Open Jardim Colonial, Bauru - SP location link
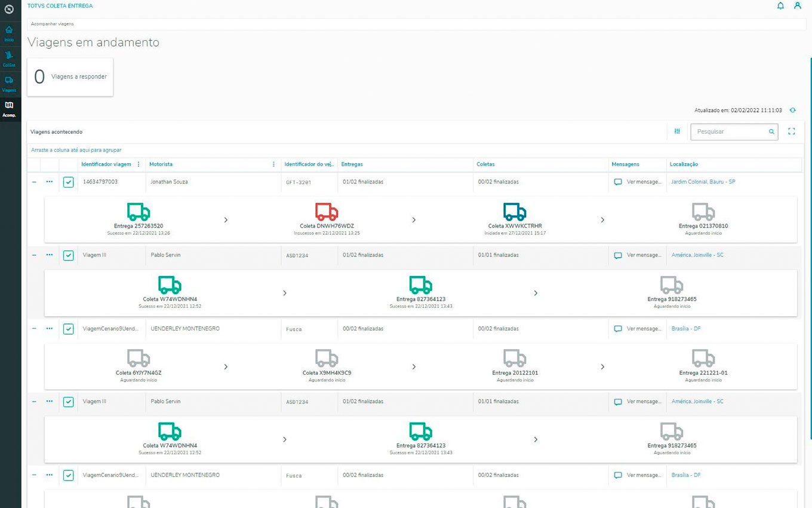This screenshot has height=508, width=812. 703,182
